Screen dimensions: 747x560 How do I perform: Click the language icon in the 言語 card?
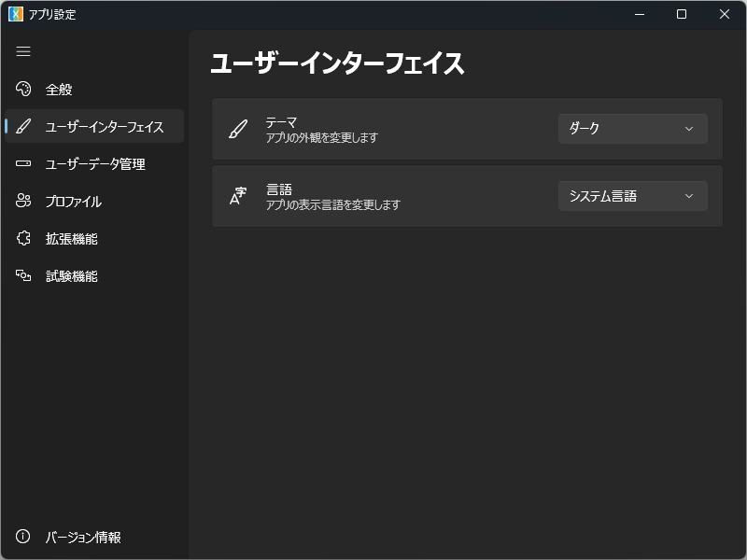(238, 196)
